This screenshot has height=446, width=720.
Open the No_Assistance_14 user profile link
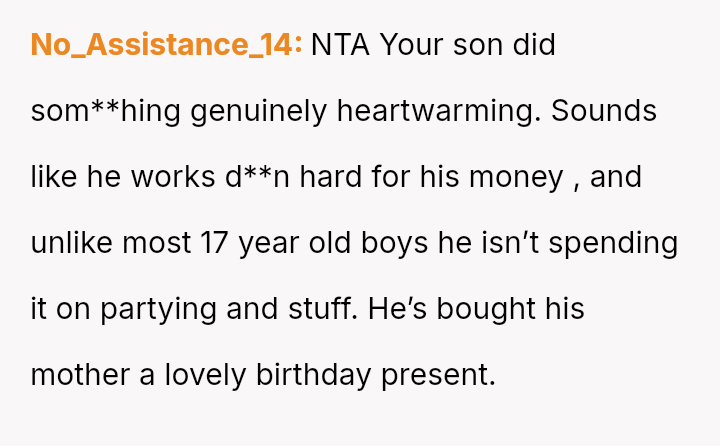point(166,45)
